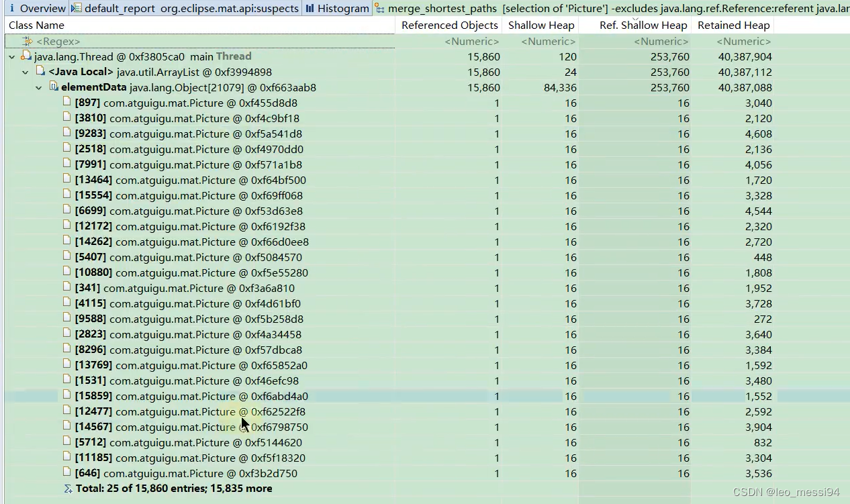Click shallow heap value 120 of main Thread
Image resolution: width=850 pixels, height=504 pixels.
point(567,57)
